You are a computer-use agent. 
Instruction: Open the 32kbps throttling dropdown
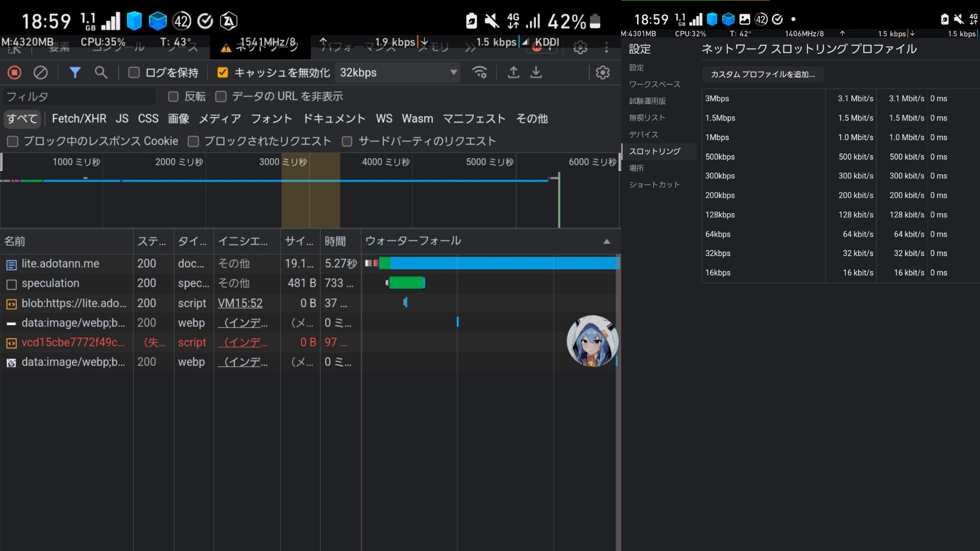tap(398, 72)
